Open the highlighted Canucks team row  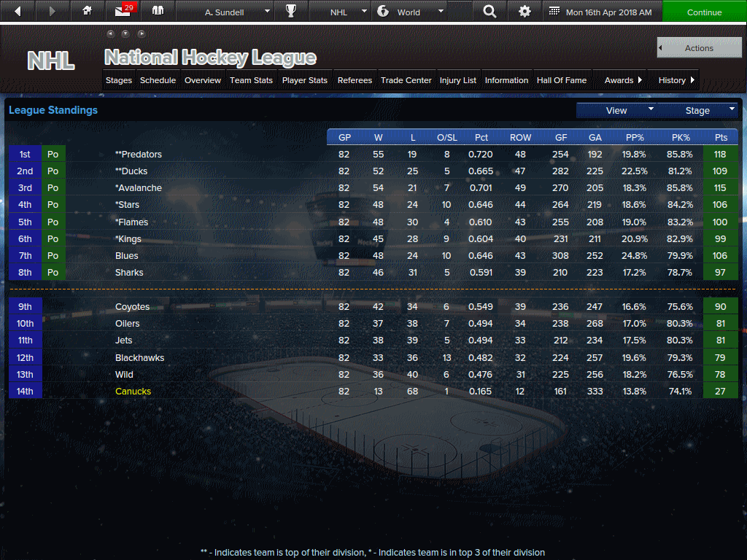coord(373,391)
